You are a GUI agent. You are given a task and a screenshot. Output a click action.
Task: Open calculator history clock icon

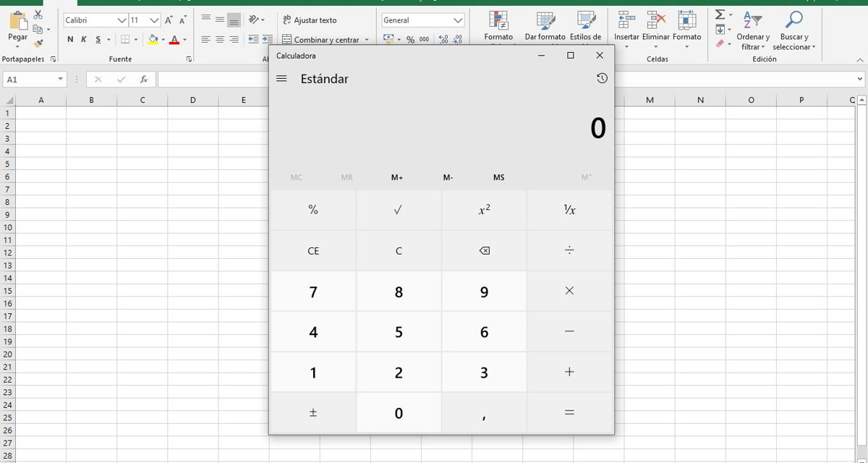click(602, 78)
